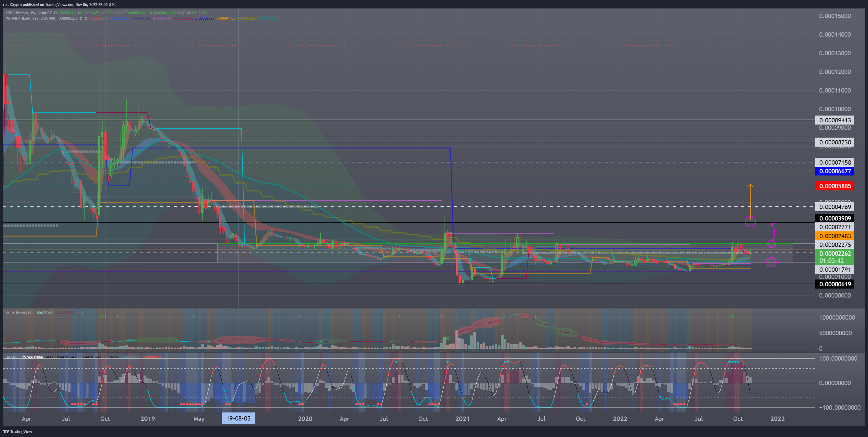Screen dimensions: 868x437
Task: Click the open value O0.00002222 in legend
Action: (x=65, y=13)
